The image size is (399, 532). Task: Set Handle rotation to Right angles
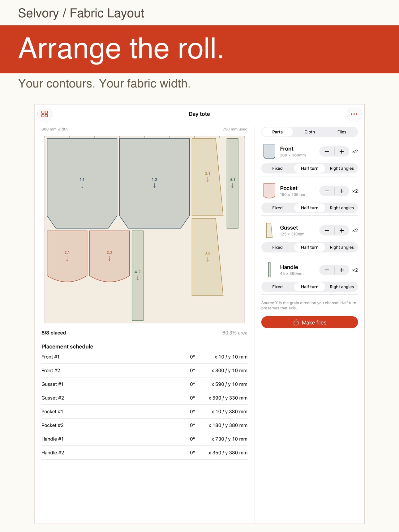[342, 287]
